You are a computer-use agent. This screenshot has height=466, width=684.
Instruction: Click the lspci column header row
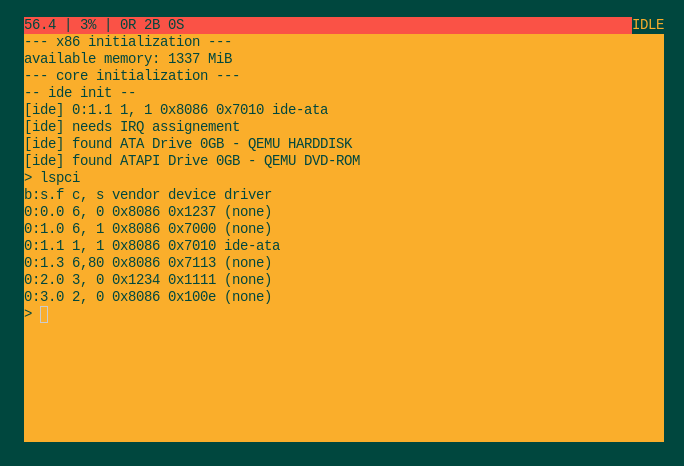148,195
